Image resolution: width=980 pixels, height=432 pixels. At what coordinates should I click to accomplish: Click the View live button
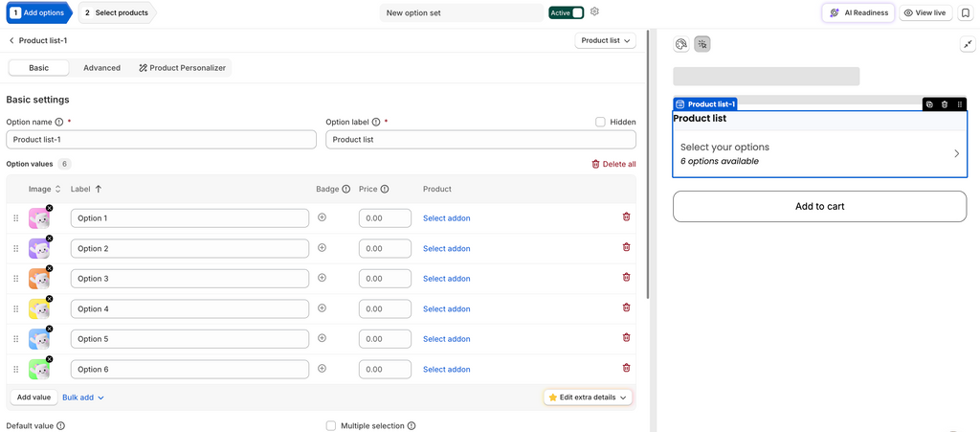pyautogui.click(x=925, y=12)
